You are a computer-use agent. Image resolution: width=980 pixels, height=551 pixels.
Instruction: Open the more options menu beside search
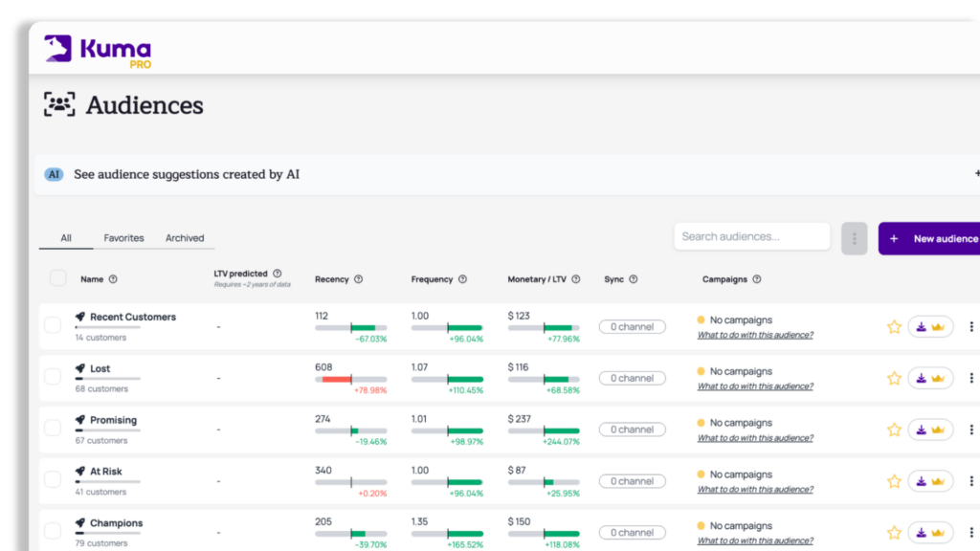click(854, 238)
